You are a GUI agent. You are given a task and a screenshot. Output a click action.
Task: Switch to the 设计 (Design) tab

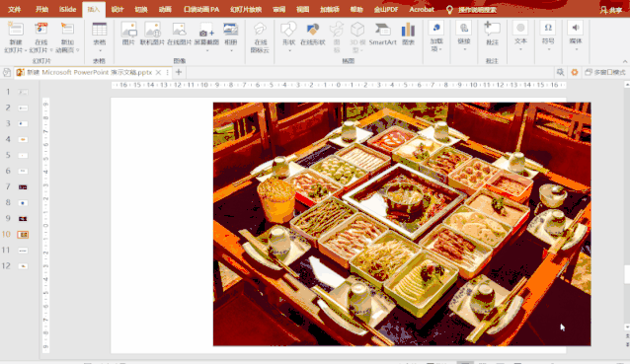(x=118, y=9)
